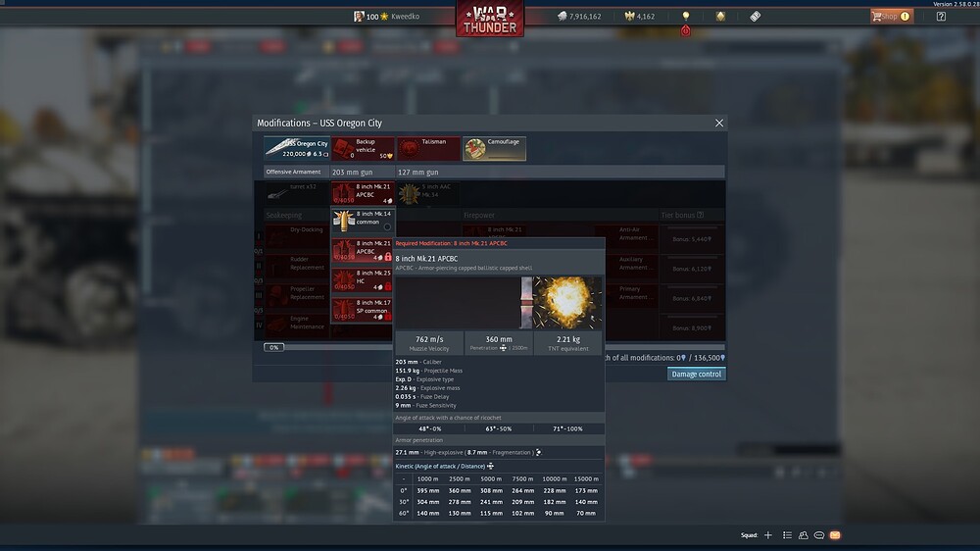
Task: Click the shell explosion preview image
Action: tap(499, 303)
